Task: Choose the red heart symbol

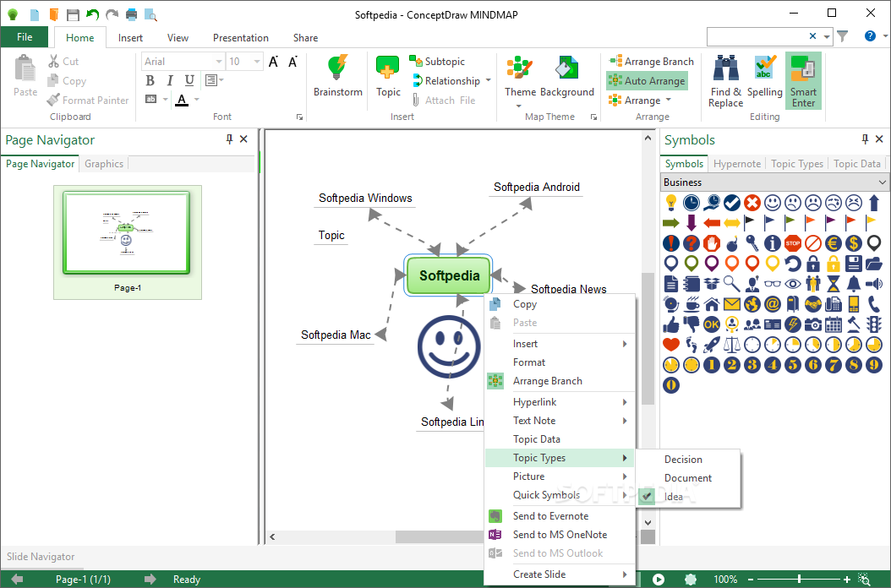Action: pos(671,345)
